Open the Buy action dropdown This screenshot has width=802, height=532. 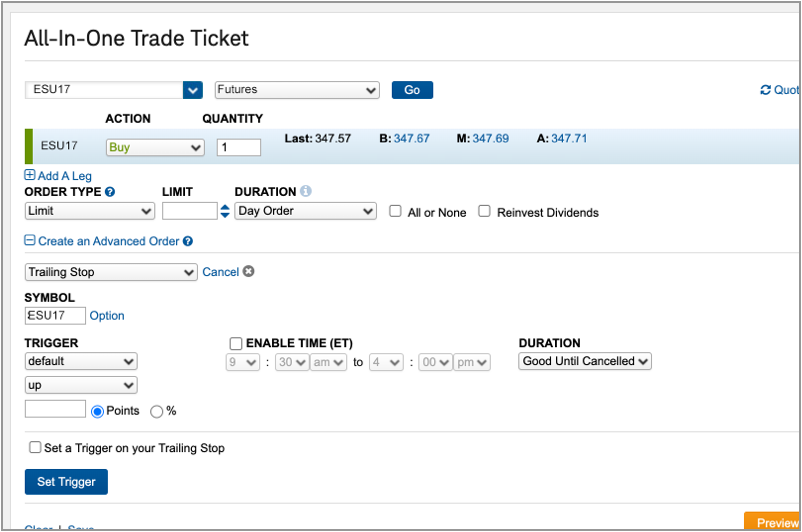155,147
